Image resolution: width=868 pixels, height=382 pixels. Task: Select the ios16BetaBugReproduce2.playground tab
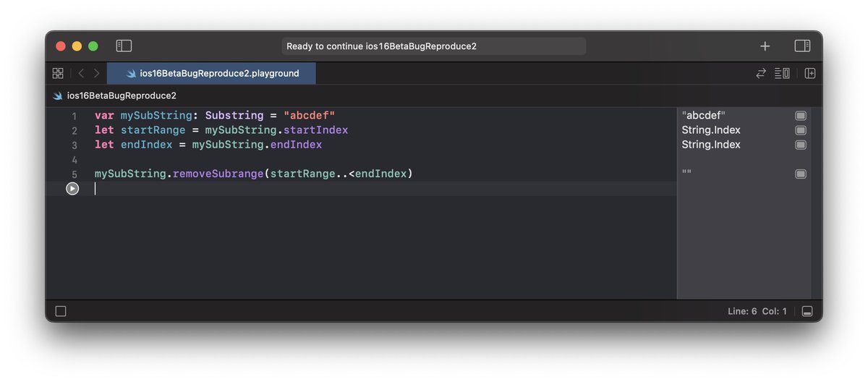[x=211, y=73]
